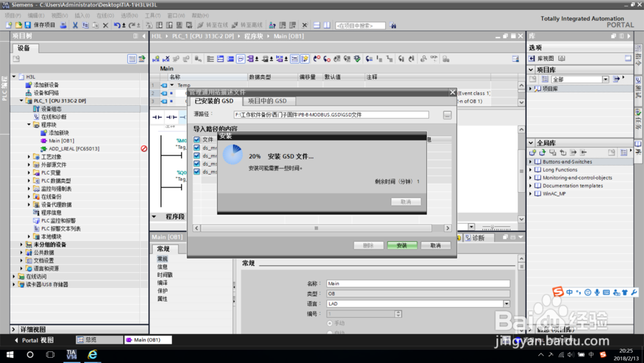
Task: Click the delete X icon beside paste
Action: click(x=106, y=26)
